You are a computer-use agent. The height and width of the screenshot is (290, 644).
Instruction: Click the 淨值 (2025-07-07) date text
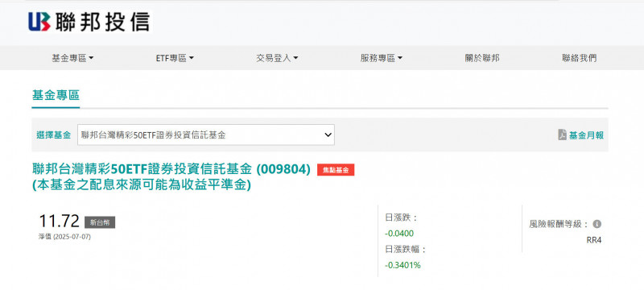64,237
